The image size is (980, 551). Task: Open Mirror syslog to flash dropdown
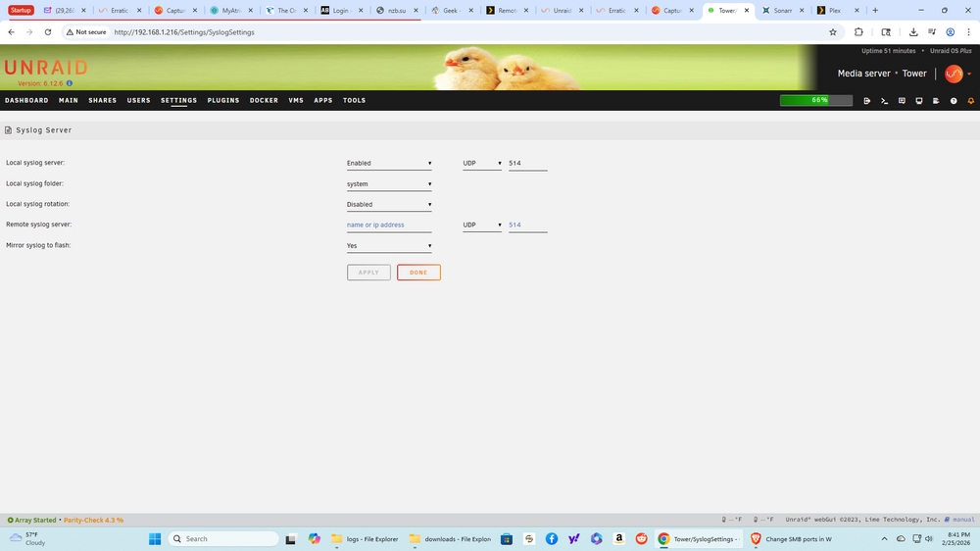(x=389, y=246)
